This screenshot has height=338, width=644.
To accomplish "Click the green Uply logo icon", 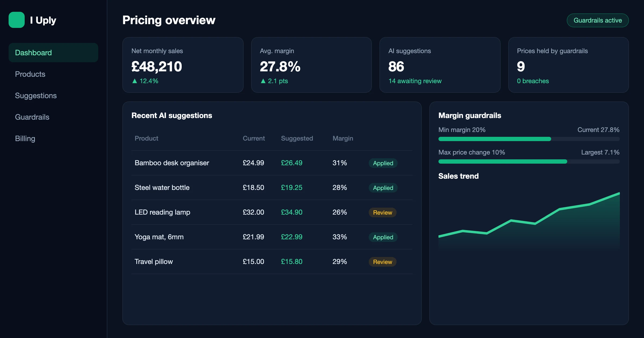I will (17, 20).
